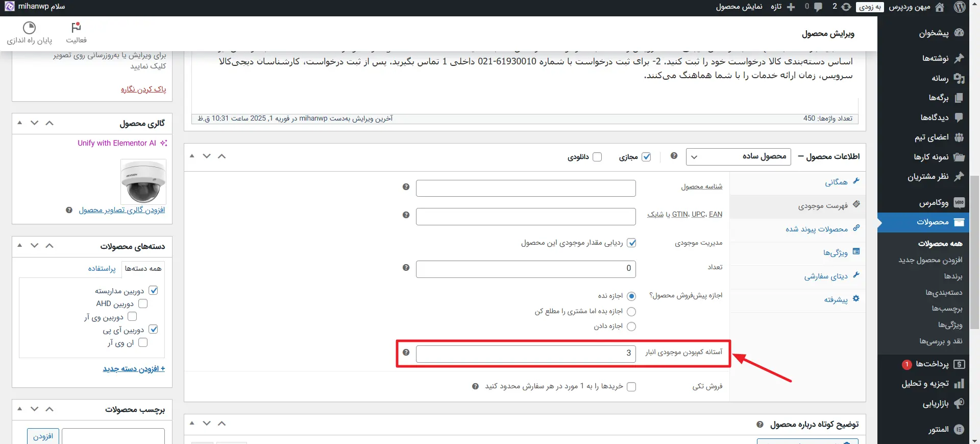This screenshot has height=444, width=980.
Task: Open the updates refresh icon
Action: tap(846, 7)
